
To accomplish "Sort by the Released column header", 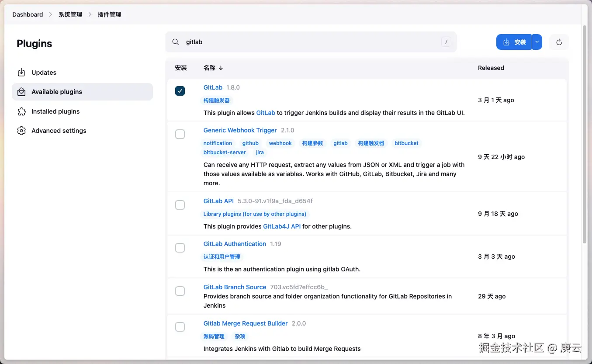I will tap(491, 68).
